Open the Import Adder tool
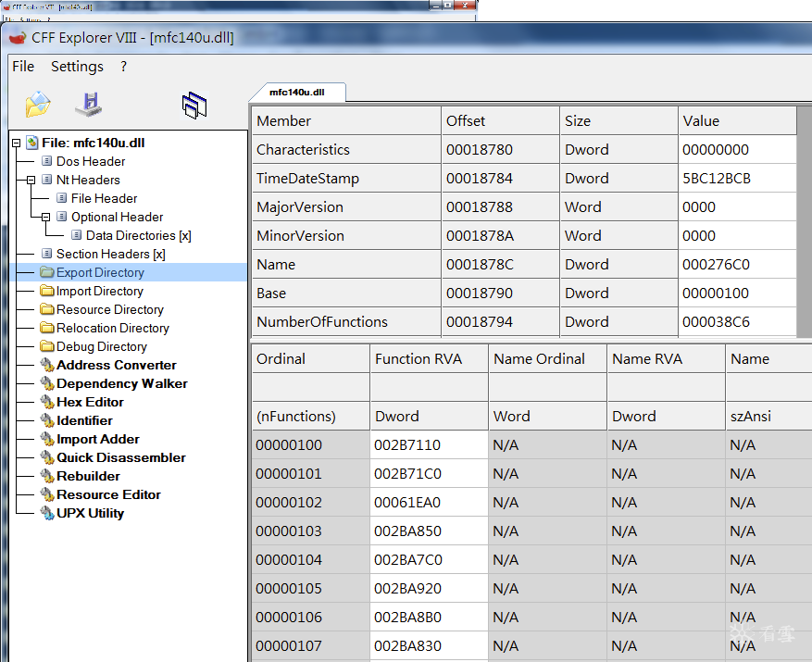 (98, 439)
